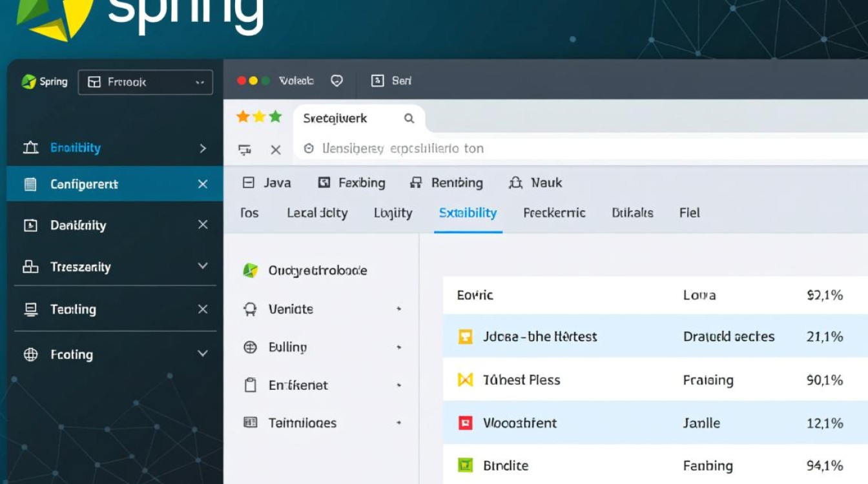Select the Fexibing toolbar item

(352, 183)
